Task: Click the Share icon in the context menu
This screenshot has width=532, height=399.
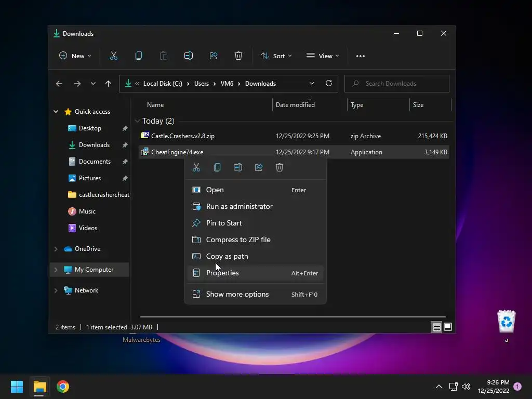Action: [259, 167]
